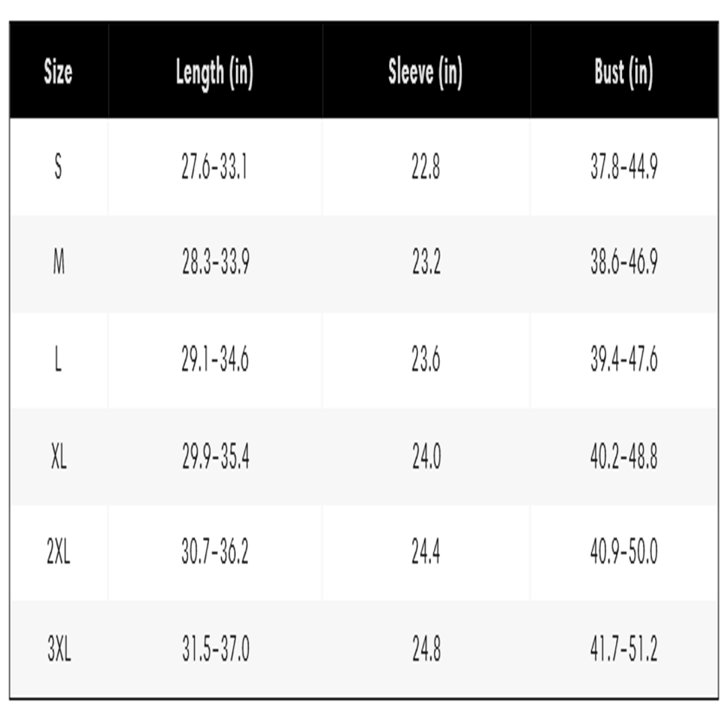Select the L size cell

tap(58, 359)
